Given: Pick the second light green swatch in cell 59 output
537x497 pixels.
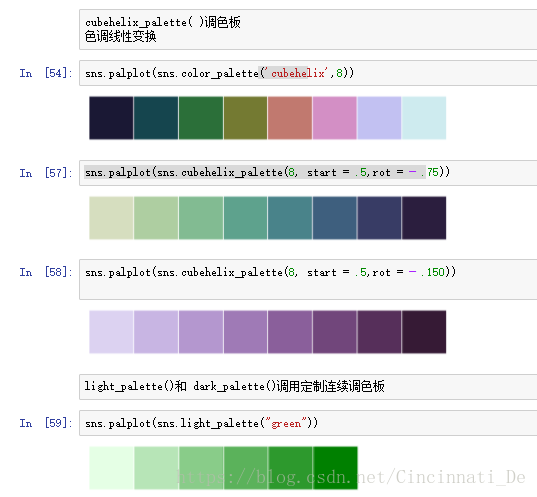Looking at the screenshot, I should click(156, 468).
